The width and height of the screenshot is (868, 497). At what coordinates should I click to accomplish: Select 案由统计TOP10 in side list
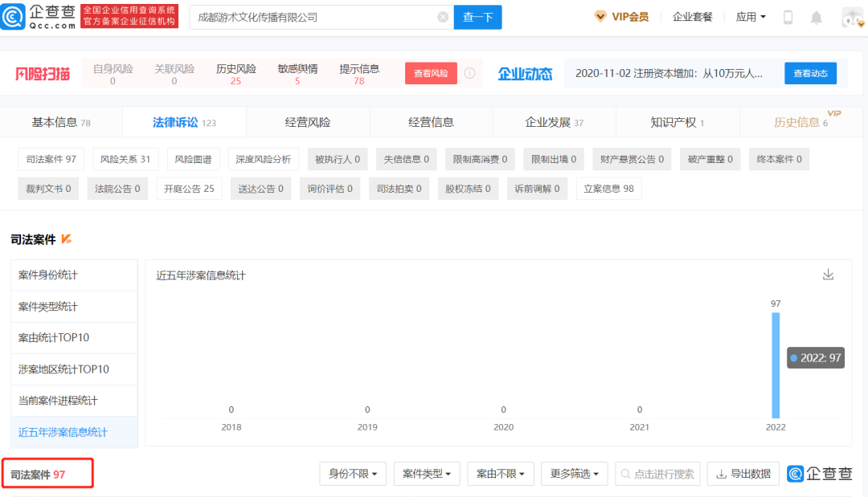tap(54, 337)
